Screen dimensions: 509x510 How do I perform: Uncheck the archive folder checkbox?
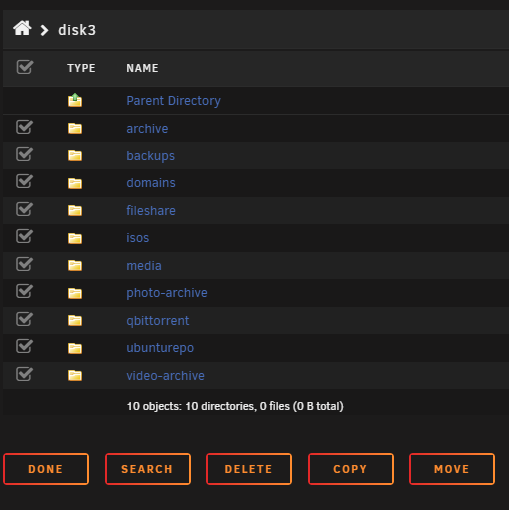pos(24,127)
